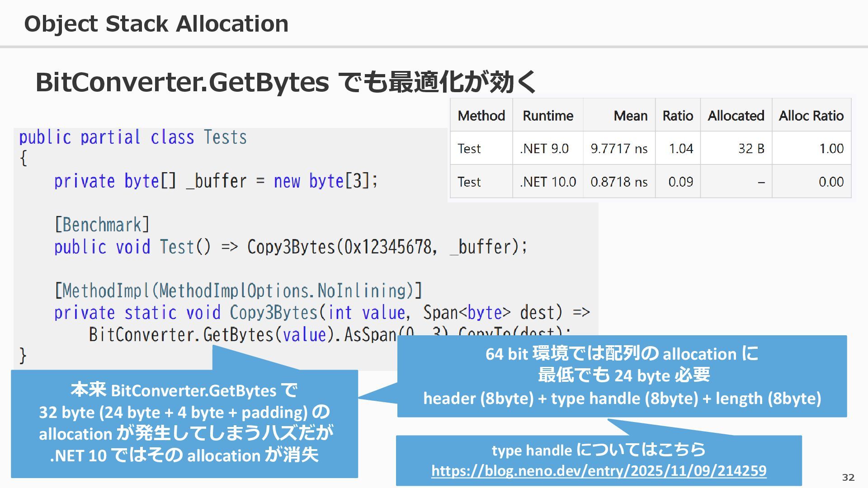The image size is (868, 488).
Task: Click the 'Runtime' column header
Action: click(547, 116)
